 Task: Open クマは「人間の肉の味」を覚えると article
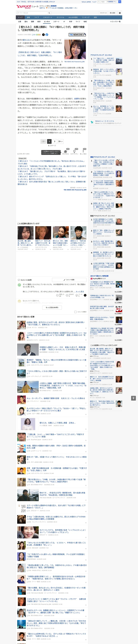click(x=56, y=518)
